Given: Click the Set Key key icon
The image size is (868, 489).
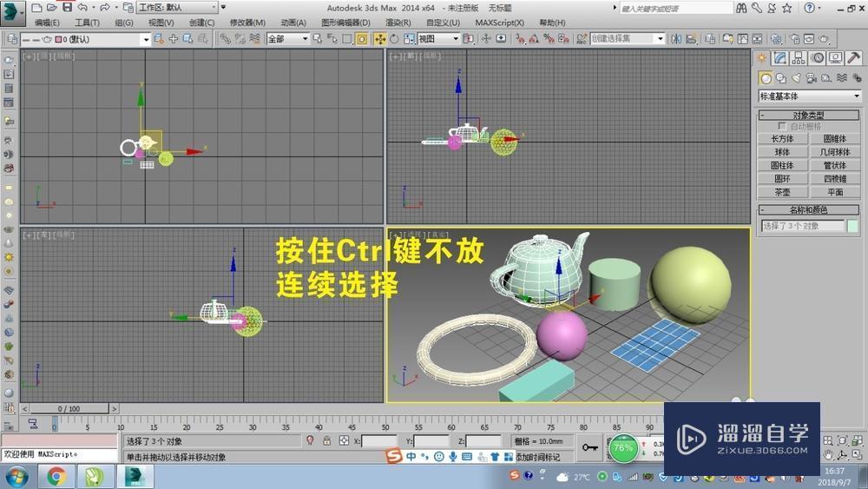Looking at the screenshot, I should point(589,447).
